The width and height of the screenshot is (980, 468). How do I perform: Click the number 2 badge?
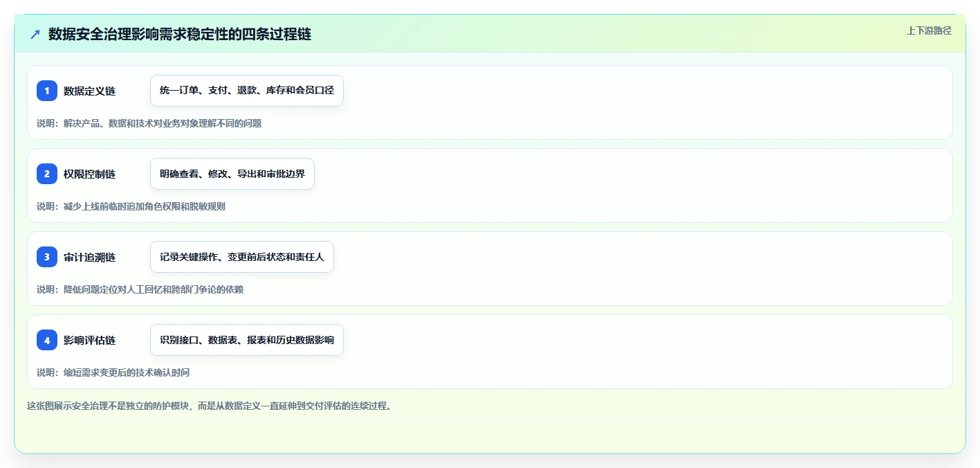point(47,174)
